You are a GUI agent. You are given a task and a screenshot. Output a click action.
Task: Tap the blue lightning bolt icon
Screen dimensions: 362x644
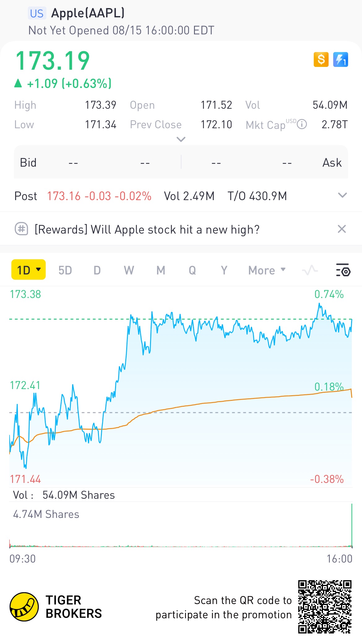[x=340, y=59]
